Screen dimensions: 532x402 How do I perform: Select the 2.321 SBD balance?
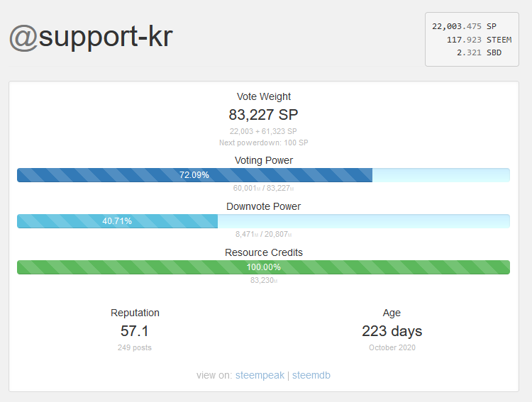tap(479, 52)
